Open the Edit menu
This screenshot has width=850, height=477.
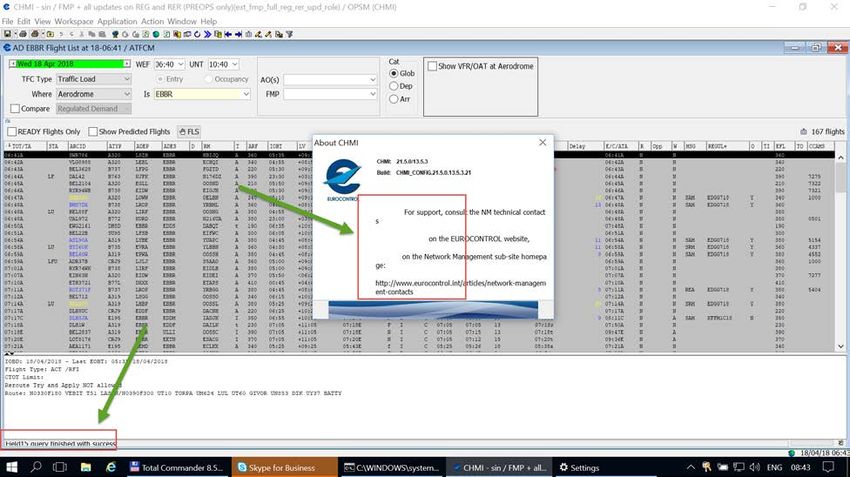23,21
